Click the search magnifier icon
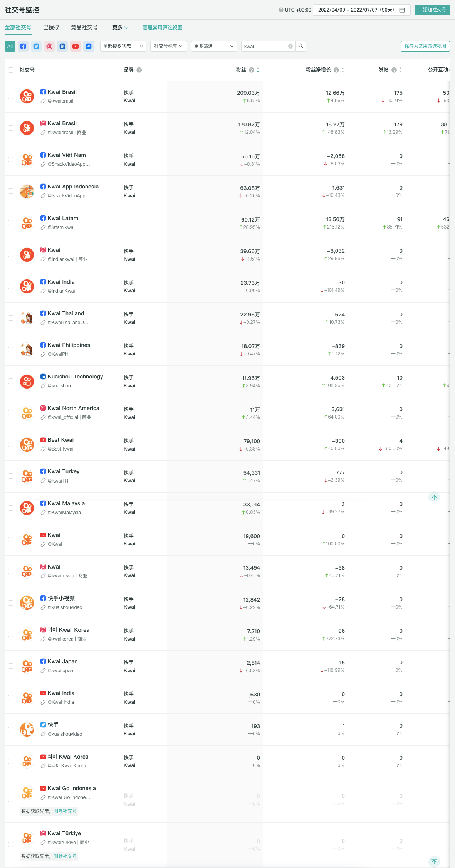This screenshot has width=455, height=868. [x=301, y=46]
